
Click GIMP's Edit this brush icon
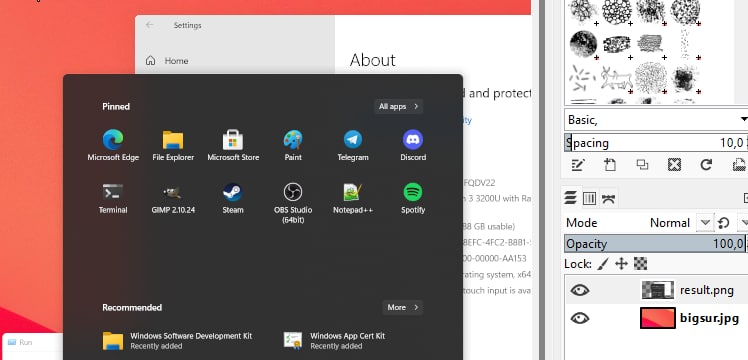[x=578, y=165]
